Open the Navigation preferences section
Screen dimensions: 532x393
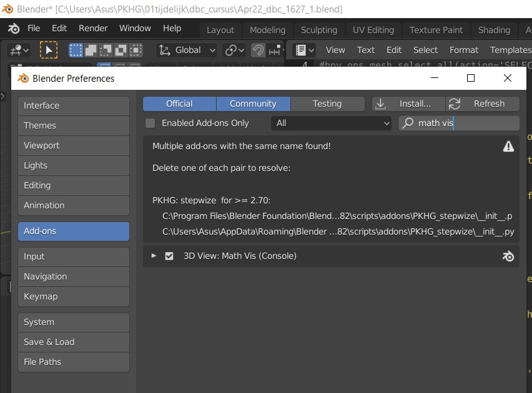click(74, 277)
